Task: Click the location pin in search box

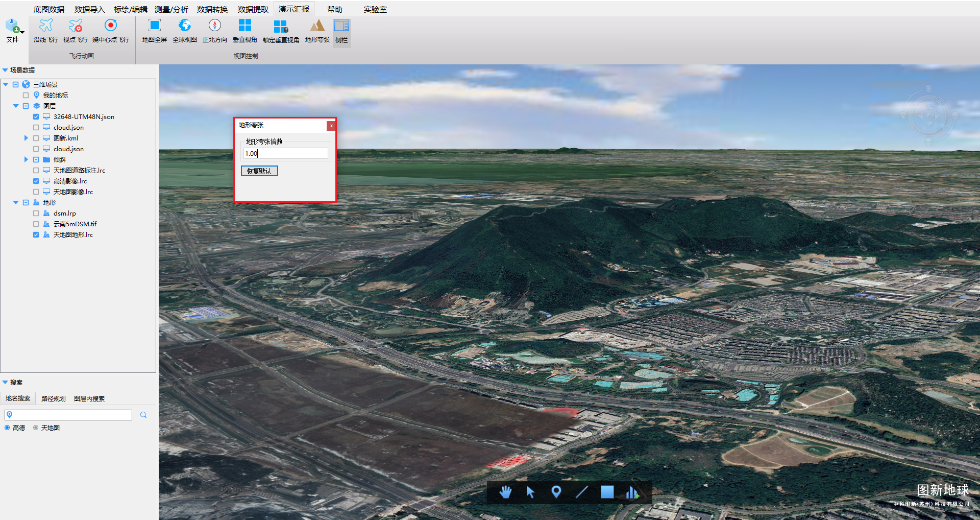Action: [10, 415]
